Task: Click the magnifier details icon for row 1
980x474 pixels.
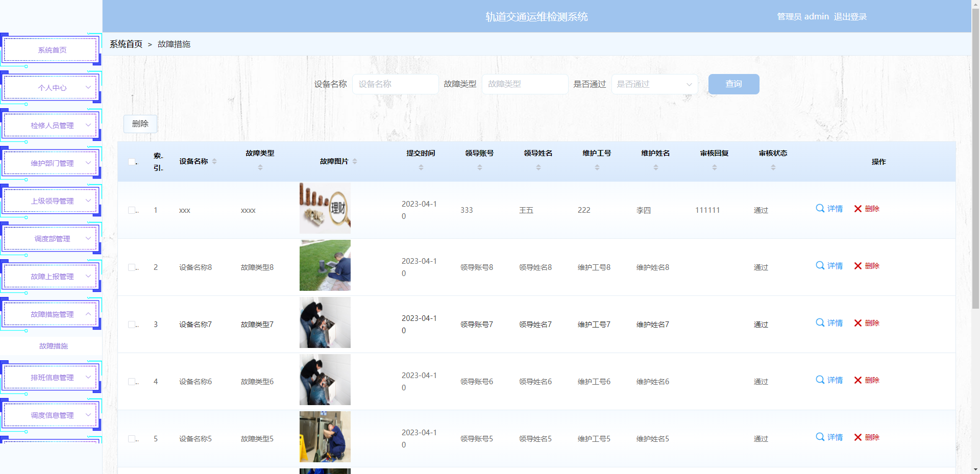Action: tap(820, 209)
